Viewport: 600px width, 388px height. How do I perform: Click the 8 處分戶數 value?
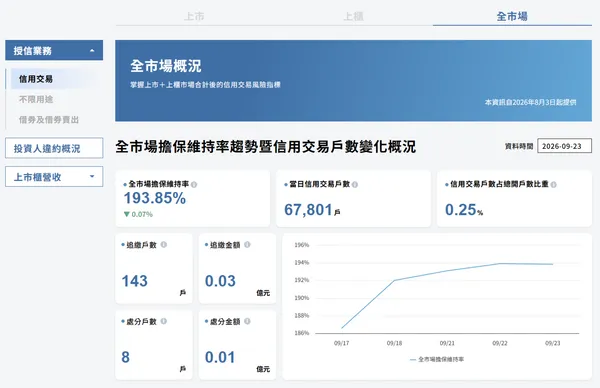click(x=126, y=357)
